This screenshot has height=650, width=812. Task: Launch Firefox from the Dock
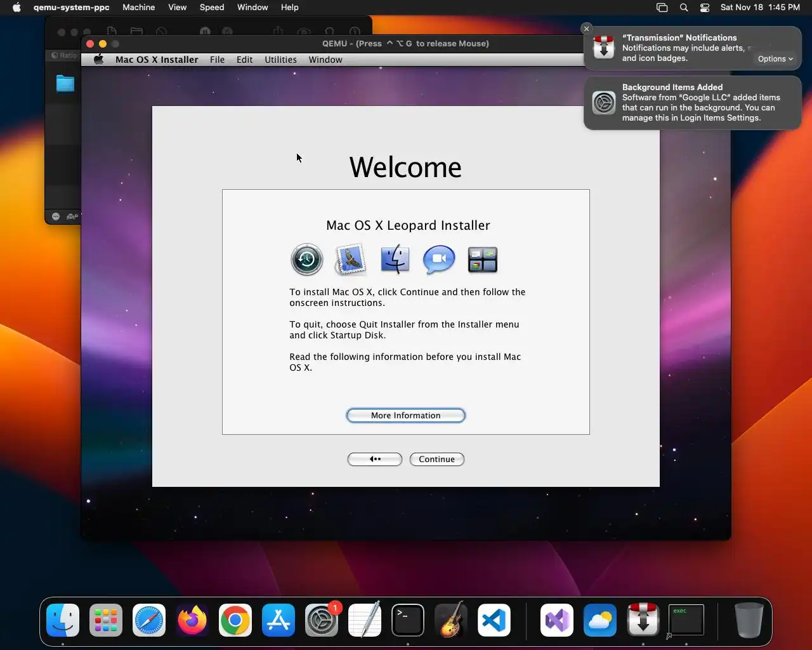[x=192, y=620]
